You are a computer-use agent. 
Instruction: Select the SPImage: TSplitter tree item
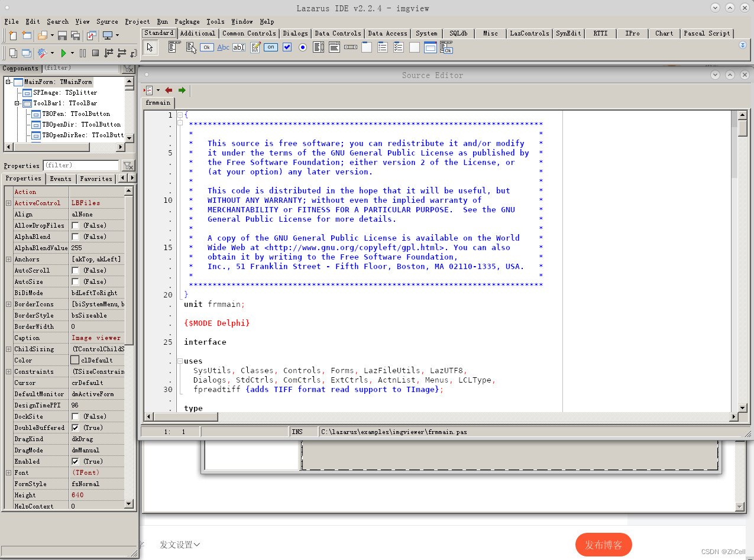pos(65,92)
